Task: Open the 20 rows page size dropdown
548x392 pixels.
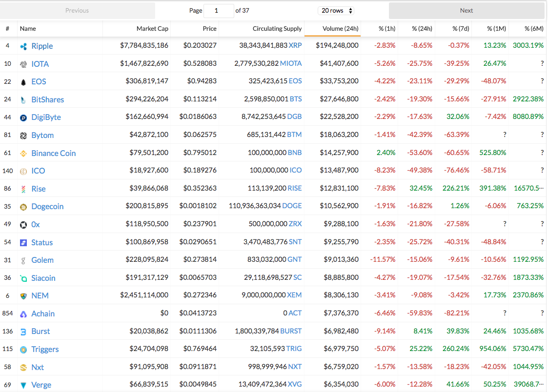Action: point(336,10)
